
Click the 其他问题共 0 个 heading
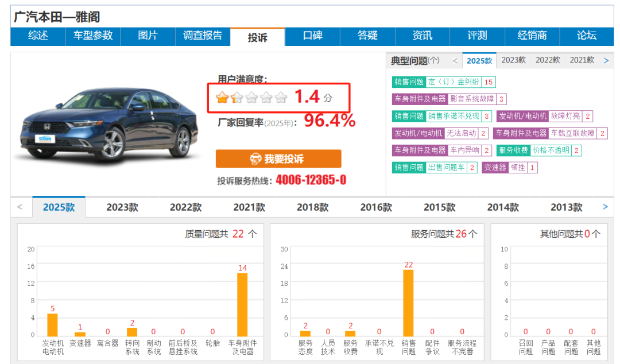(570, 234)
